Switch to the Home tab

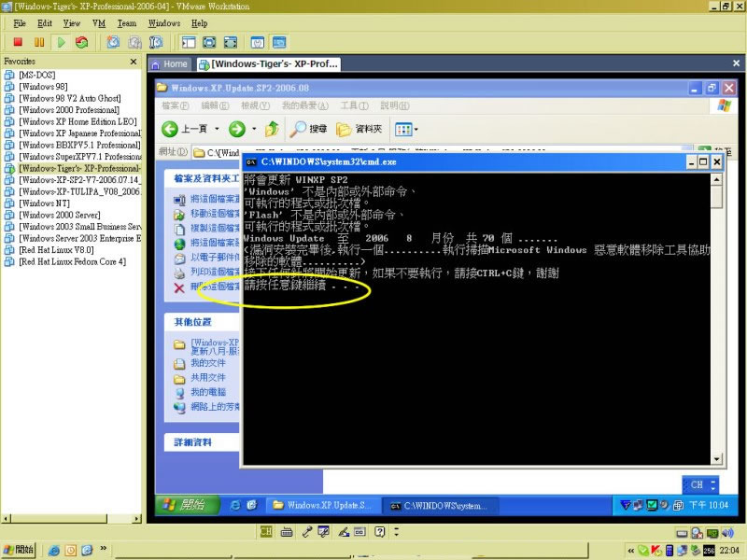point(170,63)
